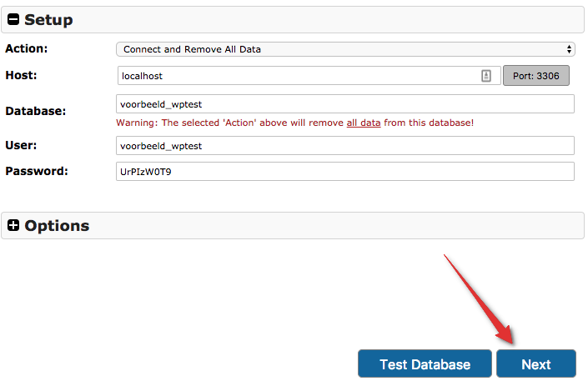The width and height of the screenshot is (588, 391).
Task: Open the Action dropdown menu
Action: click(x=345, y=49)
